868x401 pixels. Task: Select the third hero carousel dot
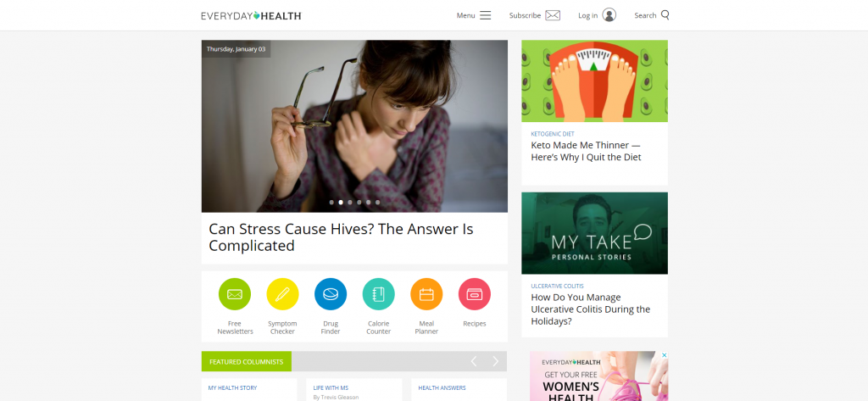[x=350, y=202]
